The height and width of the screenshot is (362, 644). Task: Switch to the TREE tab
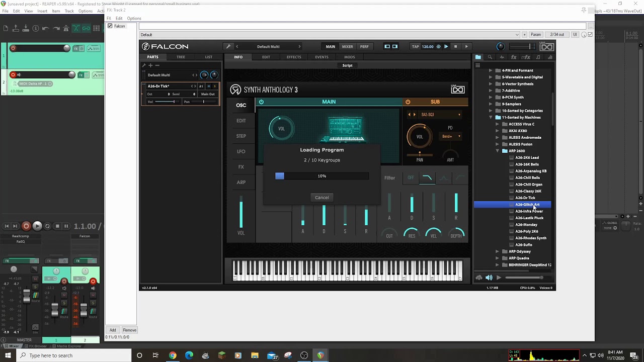coord(181,57)
